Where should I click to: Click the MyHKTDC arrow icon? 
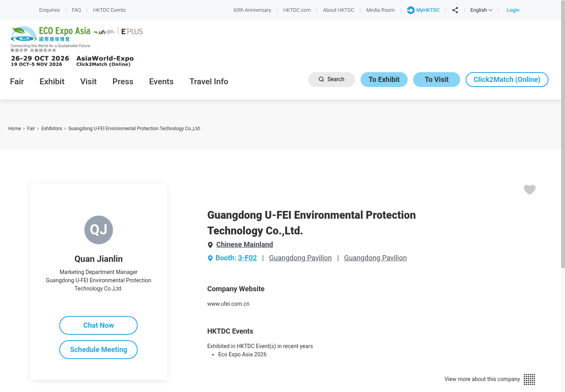[x=411, y=10]
